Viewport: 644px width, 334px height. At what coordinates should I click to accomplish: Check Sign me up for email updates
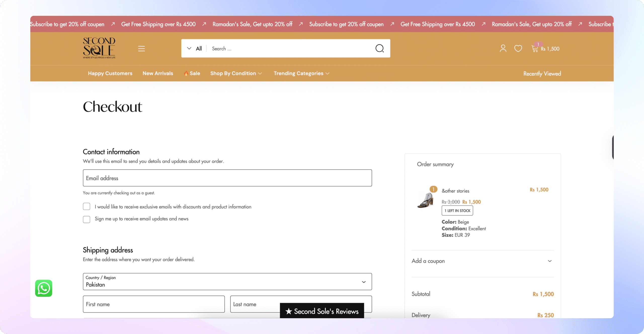tap(87, 219)
